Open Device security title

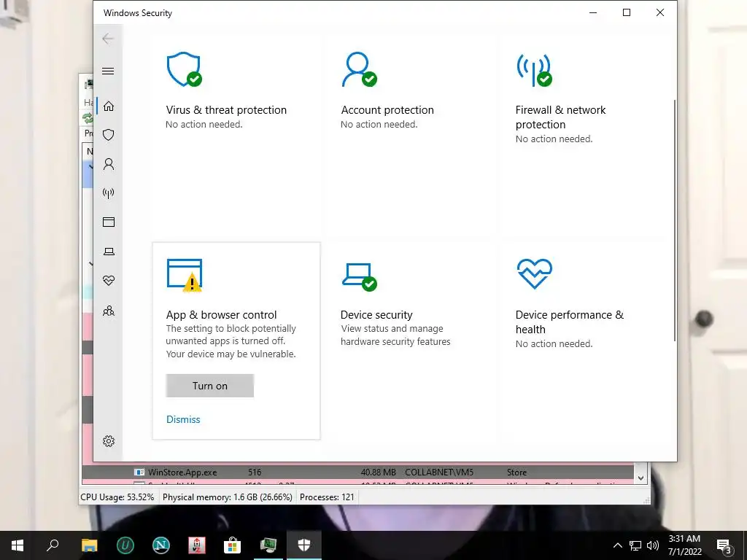pos(376,315)
